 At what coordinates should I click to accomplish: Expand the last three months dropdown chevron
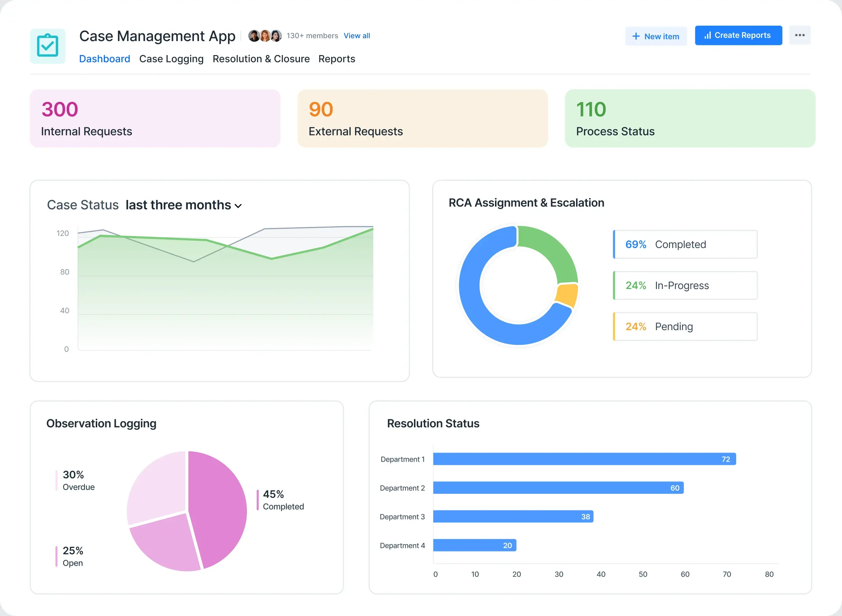click(238, 206)
